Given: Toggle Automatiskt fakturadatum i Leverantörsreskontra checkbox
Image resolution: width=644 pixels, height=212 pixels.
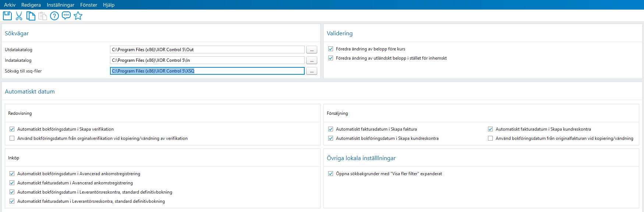Looking at the screenshot, I should (x=12, y=201).
